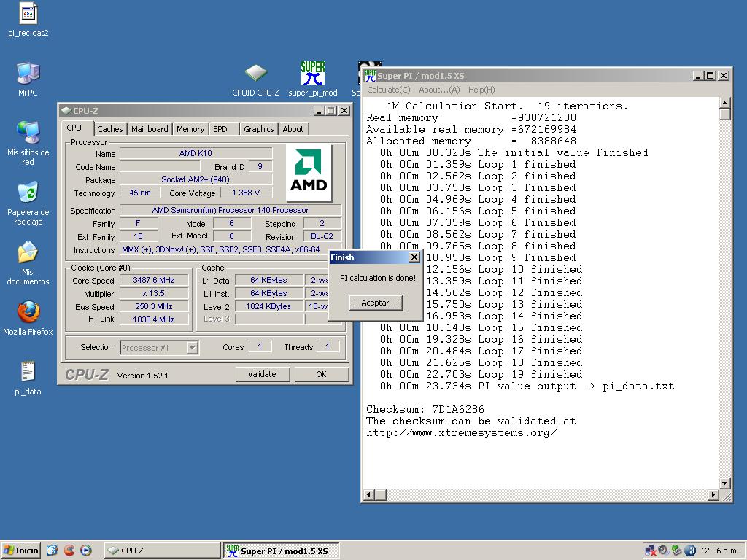Switch to Super PI taskbar button
747x560 pixels.
coord(282,551)
